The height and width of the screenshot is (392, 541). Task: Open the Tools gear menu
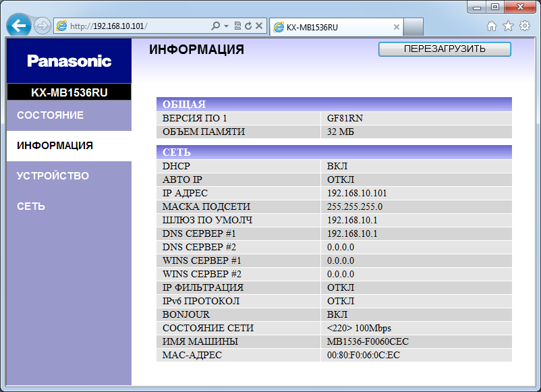tap(525, 26)
